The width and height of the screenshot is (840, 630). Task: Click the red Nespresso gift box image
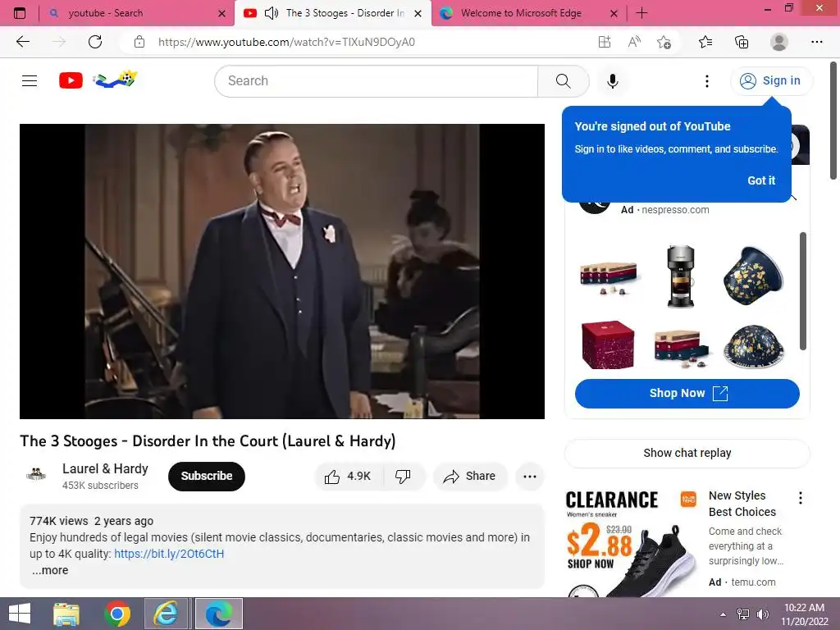pos(608,345)
